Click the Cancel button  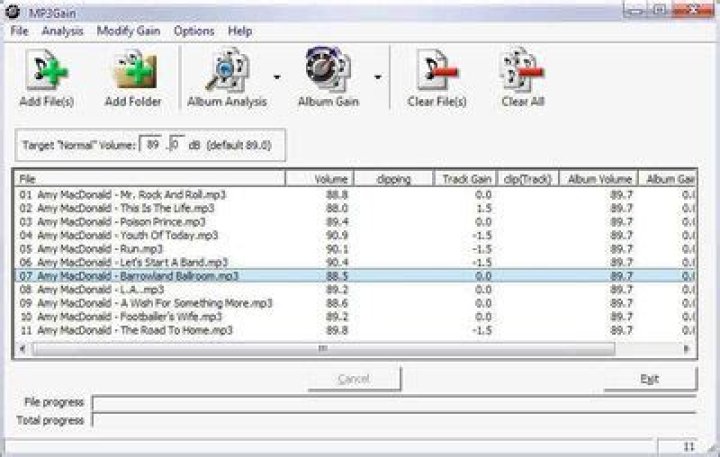pyautogui.click(x=354, y=379)
